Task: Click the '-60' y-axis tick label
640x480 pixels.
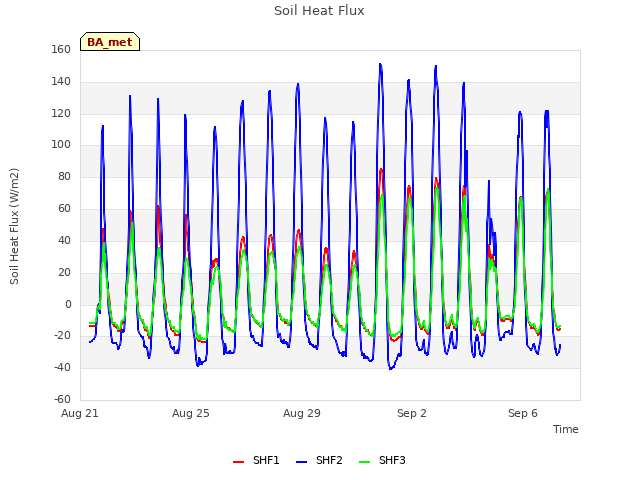Action: click(x=62, y=400)
